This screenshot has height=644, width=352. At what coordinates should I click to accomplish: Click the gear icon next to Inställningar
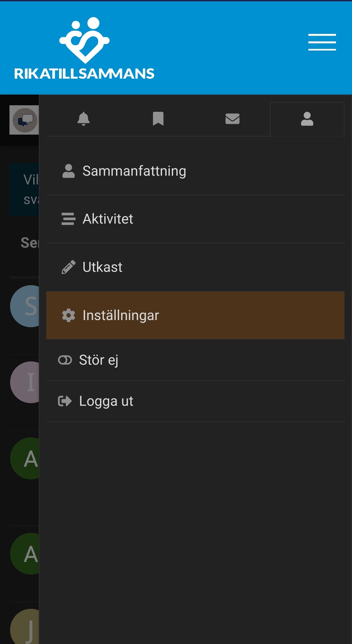pyautogui.click(x=68, y=315)
